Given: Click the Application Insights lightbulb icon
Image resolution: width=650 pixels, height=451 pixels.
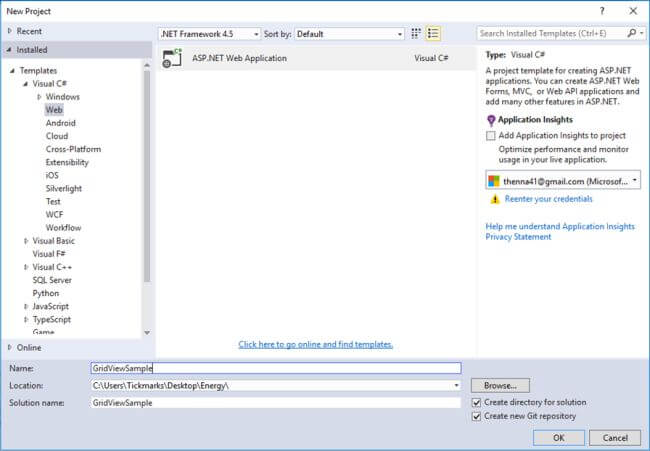Looking at the screenshot, I should pyautogui.click(x=491, y=120).
